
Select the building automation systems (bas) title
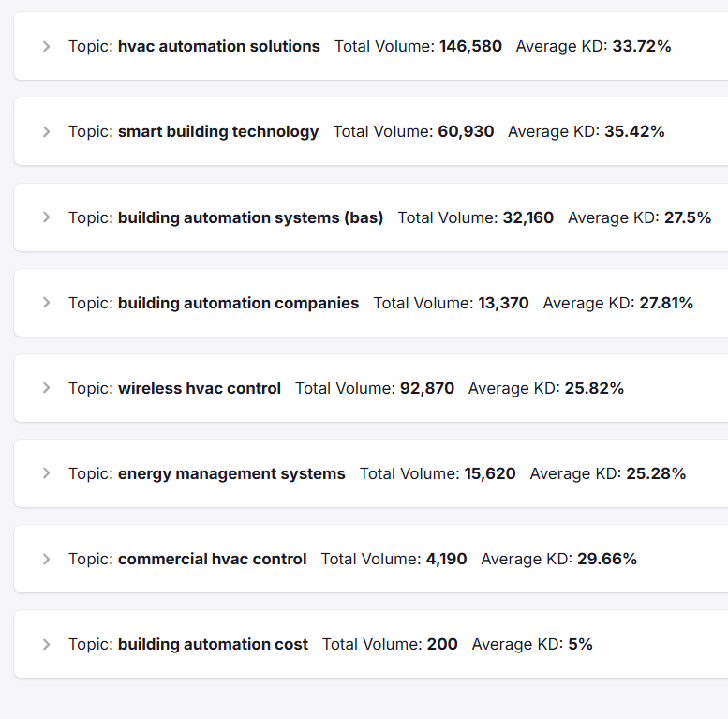pyautogui.click(x=250, y=217)
